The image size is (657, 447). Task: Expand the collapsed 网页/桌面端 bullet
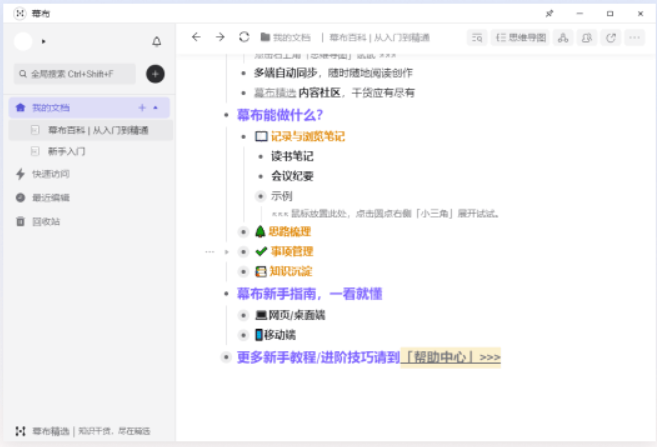(243, 315)
